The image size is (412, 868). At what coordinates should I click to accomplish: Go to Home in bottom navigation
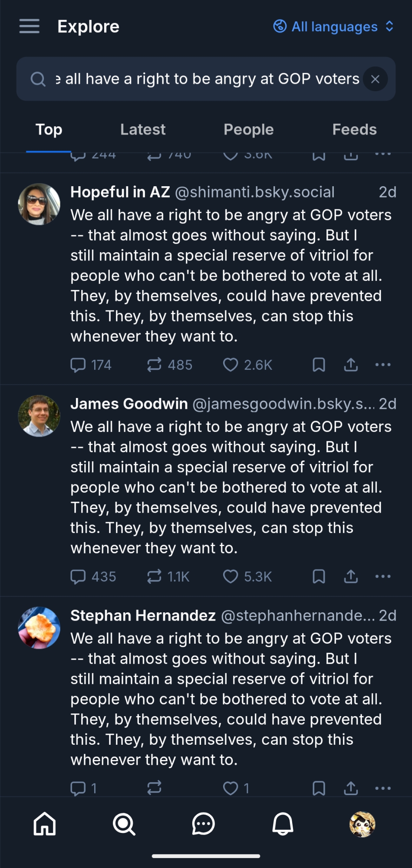[x=45, y=824]
